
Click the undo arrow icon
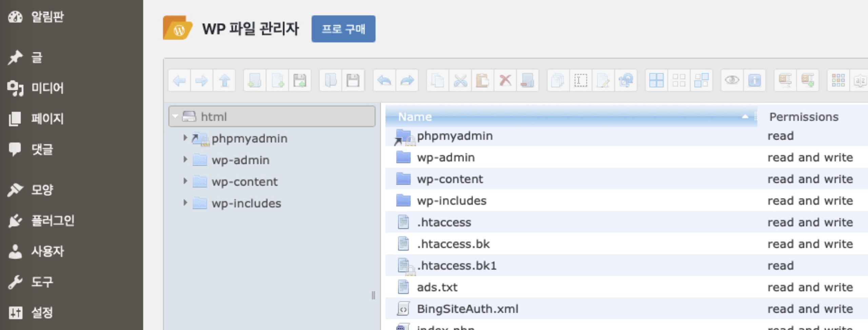click(384, 81)
